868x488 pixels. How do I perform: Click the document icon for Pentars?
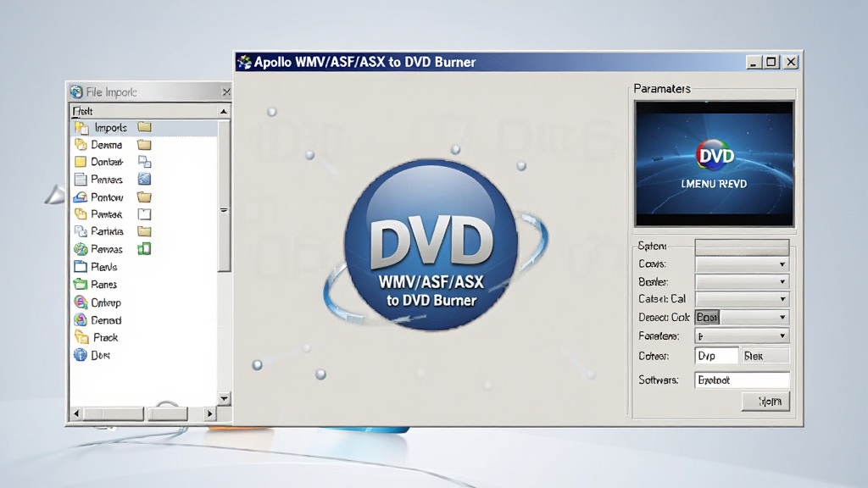pyautogui.click(x=81, y=180)
